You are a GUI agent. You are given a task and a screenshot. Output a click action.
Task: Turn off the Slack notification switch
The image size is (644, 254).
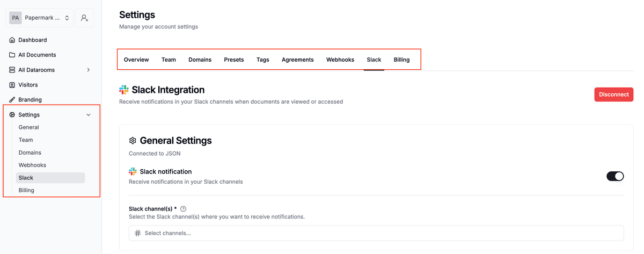[x=615, y=176]
